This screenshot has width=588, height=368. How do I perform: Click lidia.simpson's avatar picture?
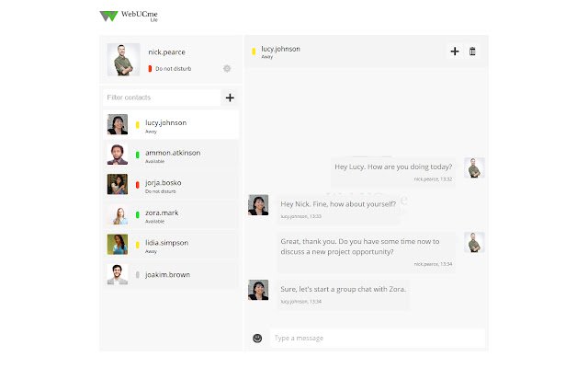pyautogui.click(x=118, y=245)
